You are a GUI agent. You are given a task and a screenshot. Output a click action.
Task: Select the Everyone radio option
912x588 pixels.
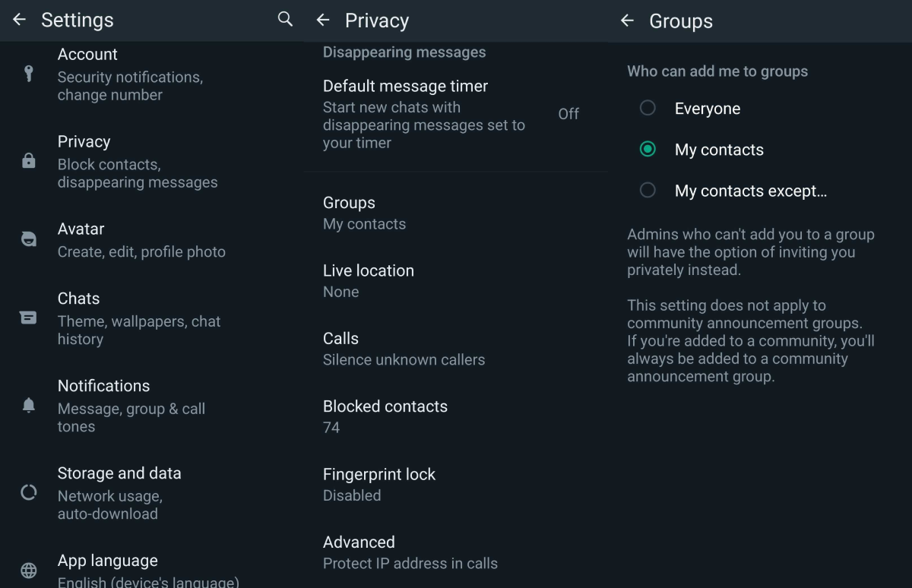tap(648, 109)
